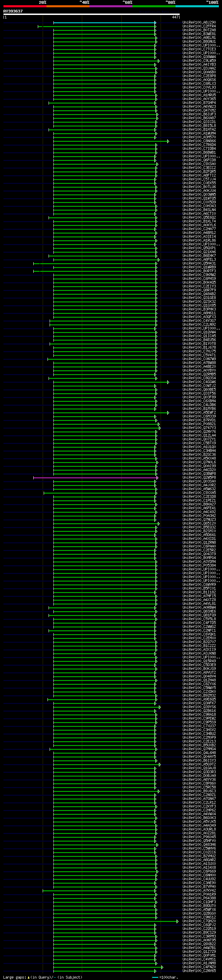
Task: Click the UniRef100_C7TCE3 label
Action: pos(199,49)
